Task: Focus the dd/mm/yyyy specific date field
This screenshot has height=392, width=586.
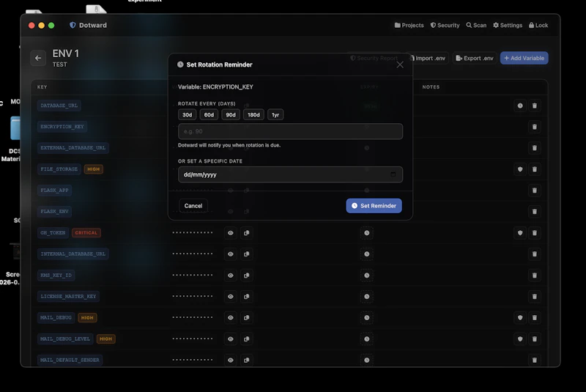Action: (290, 174)
